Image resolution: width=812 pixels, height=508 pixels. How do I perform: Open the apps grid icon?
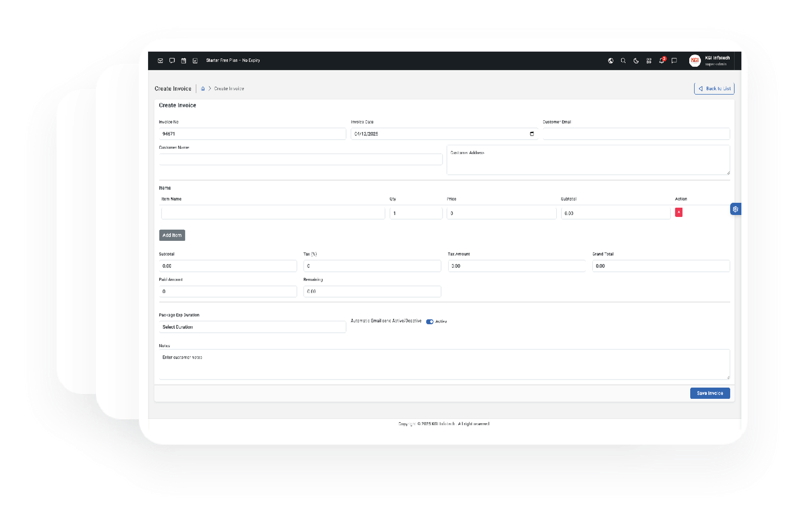649,60
